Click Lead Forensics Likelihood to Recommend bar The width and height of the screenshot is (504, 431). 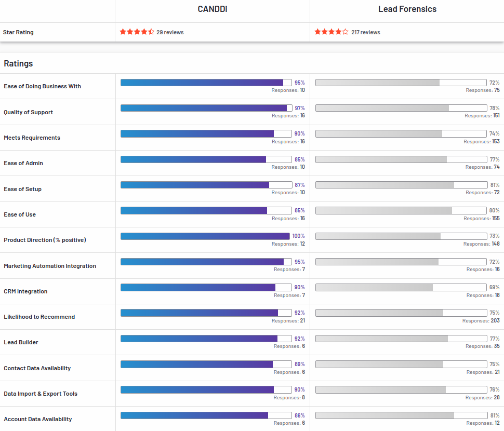(x=401, y=313)
